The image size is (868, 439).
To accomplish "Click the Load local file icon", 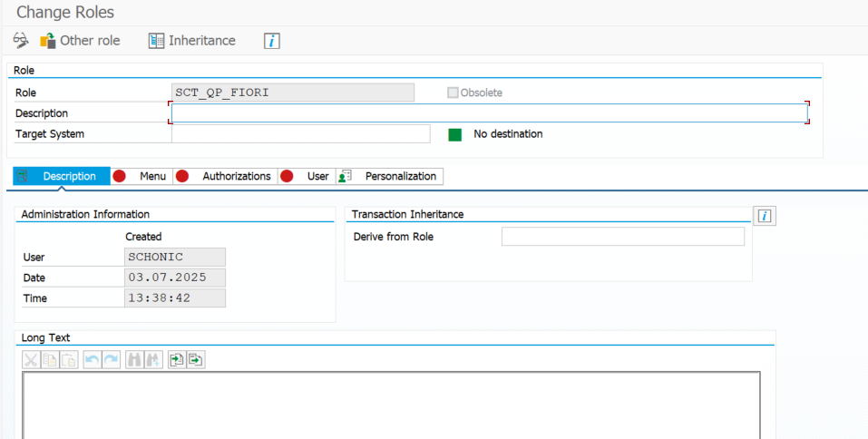I will point(177,360).
